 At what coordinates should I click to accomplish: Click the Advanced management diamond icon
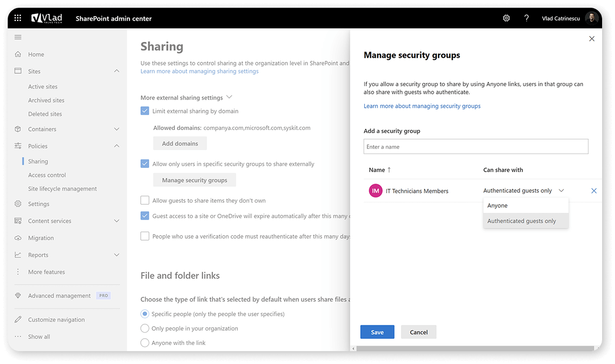click(18, 295)
